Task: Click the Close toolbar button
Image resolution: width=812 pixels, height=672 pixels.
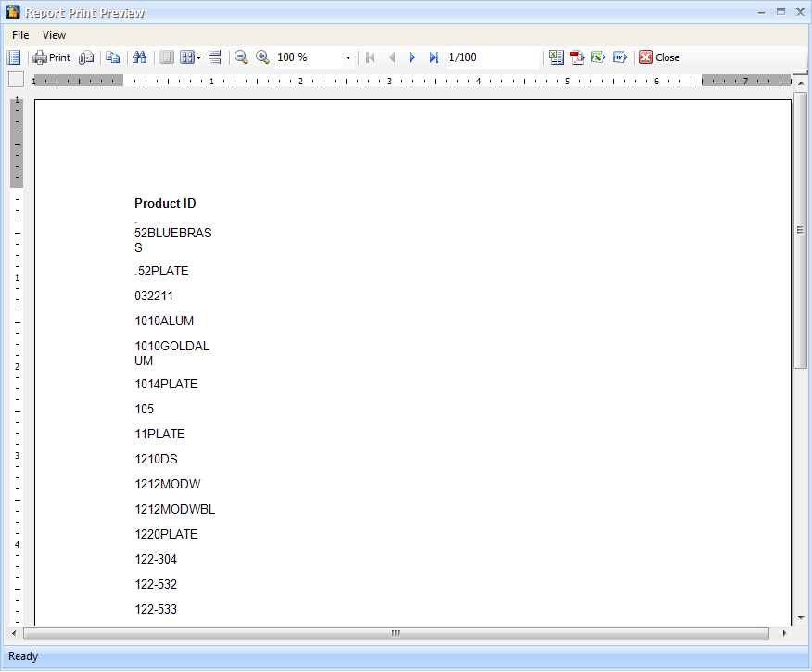Action: click(659, 57)
